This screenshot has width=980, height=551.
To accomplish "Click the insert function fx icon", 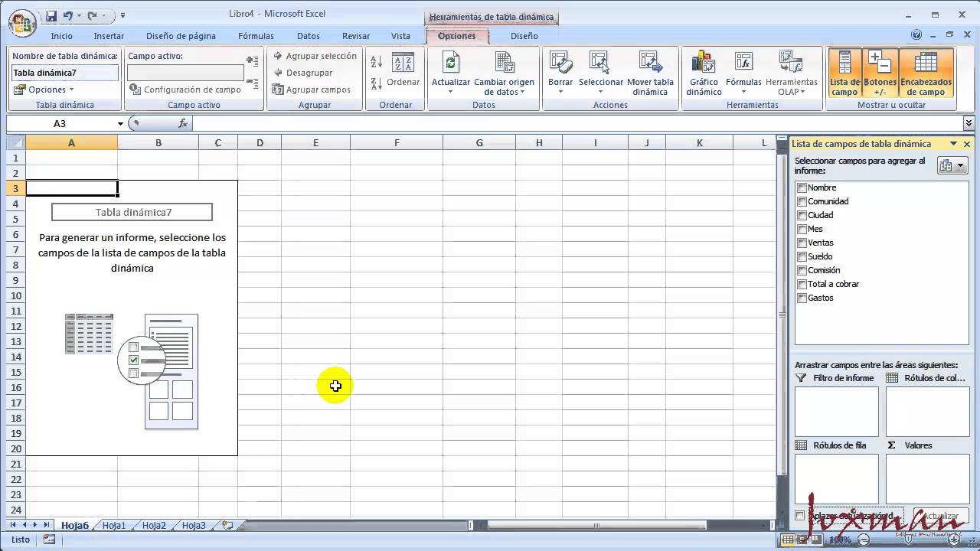I will [183, 123].
